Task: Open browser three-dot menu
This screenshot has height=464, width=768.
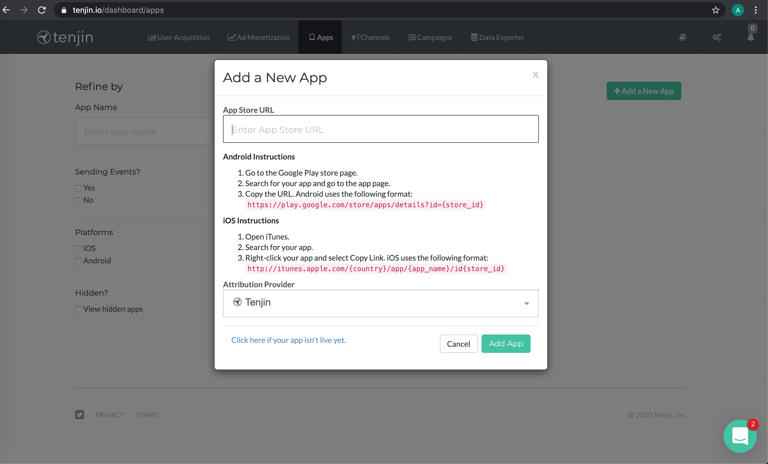Action: 756,10
